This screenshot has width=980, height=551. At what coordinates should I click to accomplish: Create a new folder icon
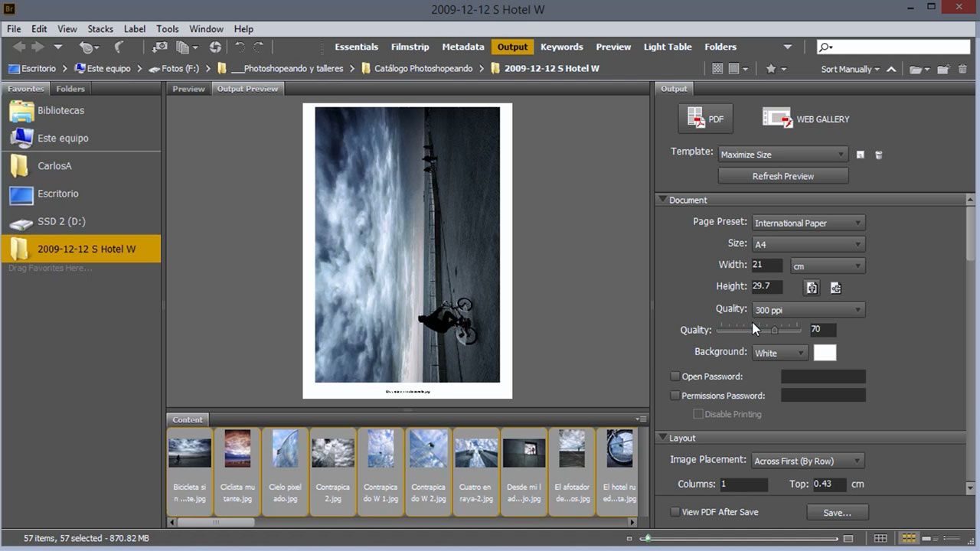[945, 69]
